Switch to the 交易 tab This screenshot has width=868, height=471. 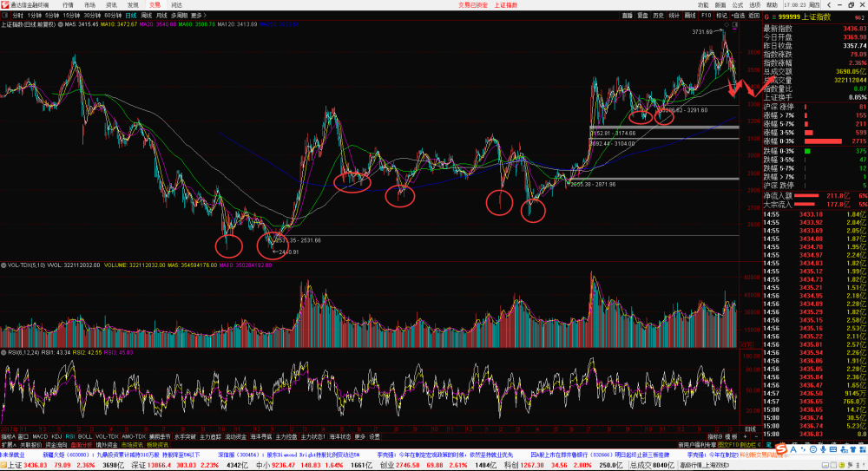pos(155,5)
